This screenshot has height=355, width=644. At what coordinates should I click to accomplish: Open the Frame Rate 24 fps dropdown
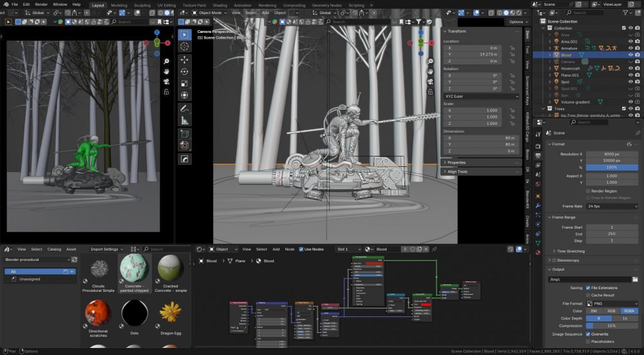pos(612,206)
